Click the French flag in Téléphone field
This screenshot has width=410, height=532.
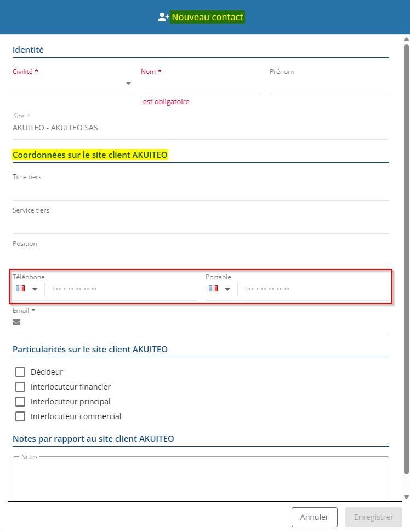21,289
